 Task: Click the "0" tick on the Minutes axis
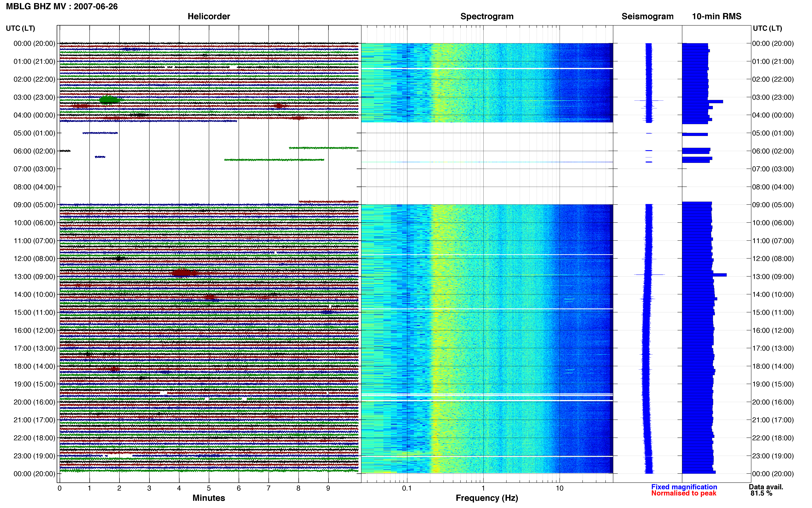pos(59,488)
